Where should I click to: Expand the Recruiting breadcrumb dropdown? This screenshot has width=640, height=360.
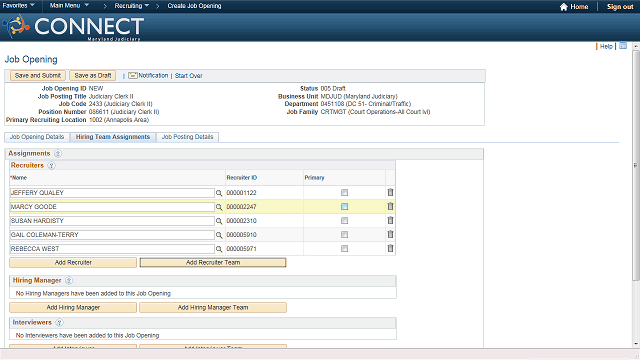(x=131, y=6)
